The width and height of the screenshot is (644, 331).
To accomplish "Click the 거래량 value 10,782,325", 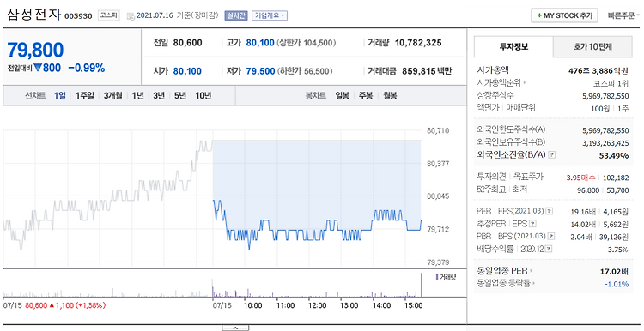I will (418, 42).
